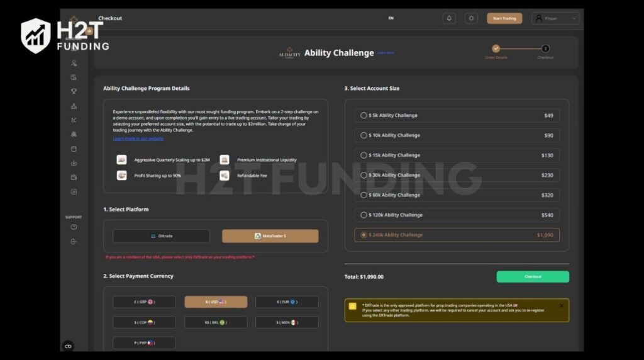Click the $49 price value
Image resolution: width=644 pixels, height=360 pixels.
click(x=548, y=115)
